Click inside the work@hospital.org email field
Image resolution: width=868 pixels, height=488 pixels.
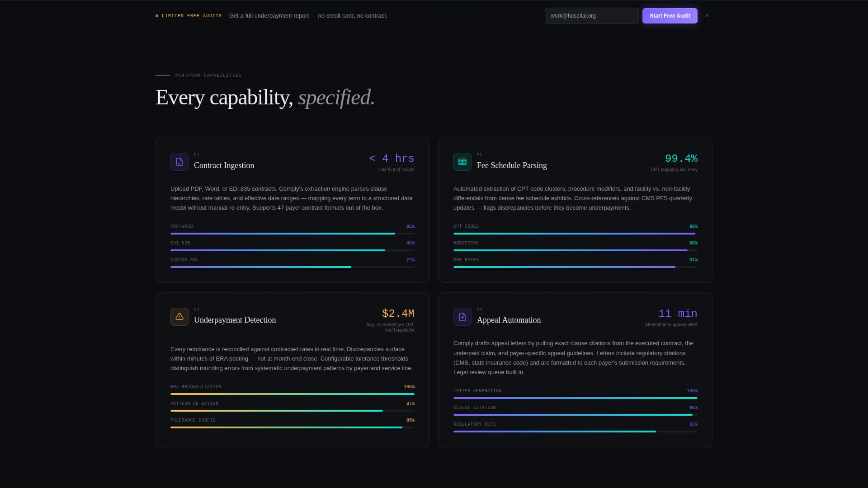[x=591, y=16]
